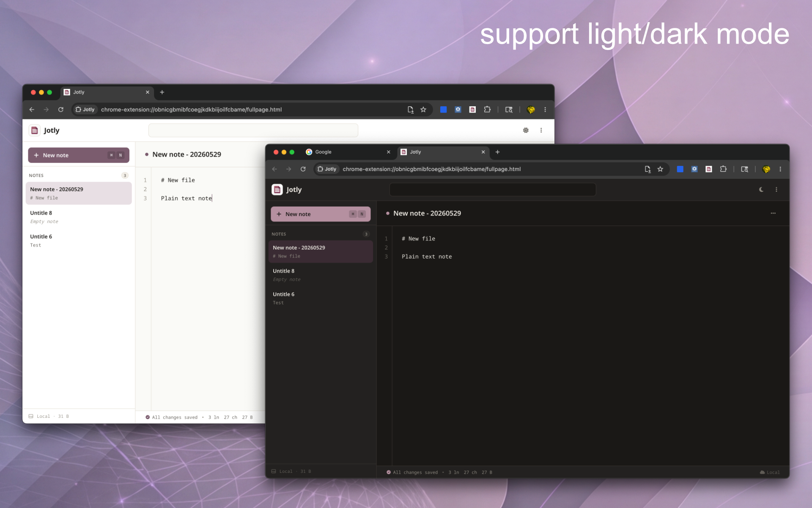The width and height of the screenshot is (812, 508).
Task: Select 'Untitle 6' note in dark sidebar
Action: pyautogui.click(x=321, y=298)
